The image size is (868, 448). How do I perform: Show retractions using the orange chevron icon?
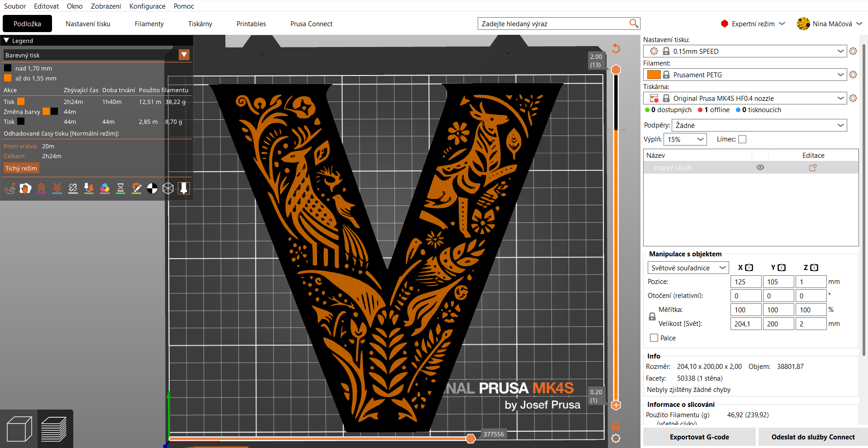pyautogui.click(x=42, y=188)
